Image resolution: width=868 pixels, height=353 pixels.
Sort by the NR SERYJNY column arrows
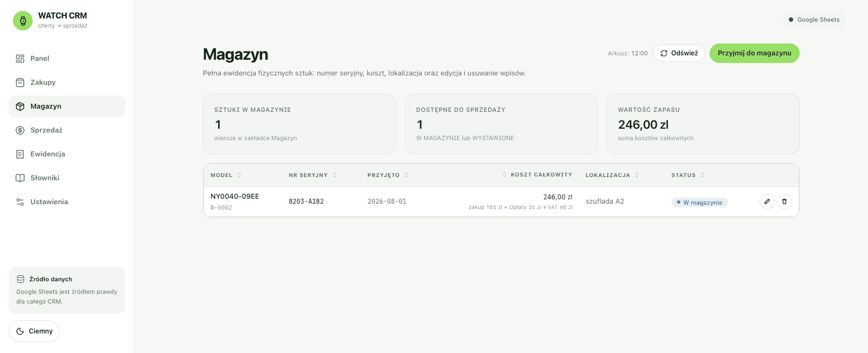click(x=335, y=175)
